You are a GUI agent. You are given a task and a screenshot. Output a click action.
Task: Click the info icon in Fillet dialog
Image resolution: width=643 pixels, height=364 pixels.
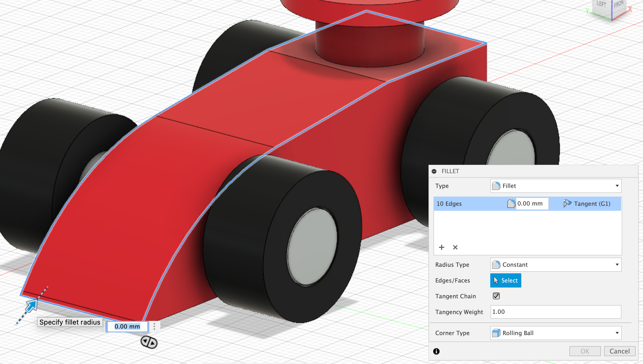[436, 351]
